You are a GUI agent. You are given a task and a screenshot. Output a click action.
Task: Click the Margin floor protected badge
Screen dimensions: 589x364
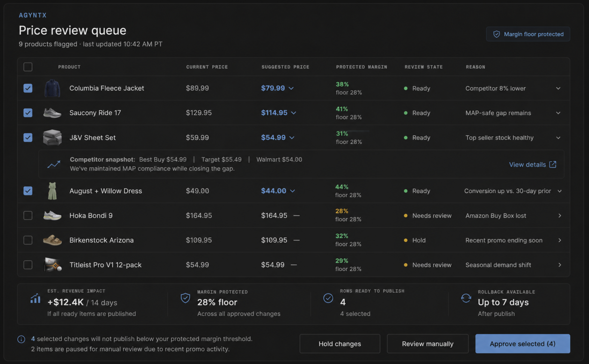tap(528, 34)
